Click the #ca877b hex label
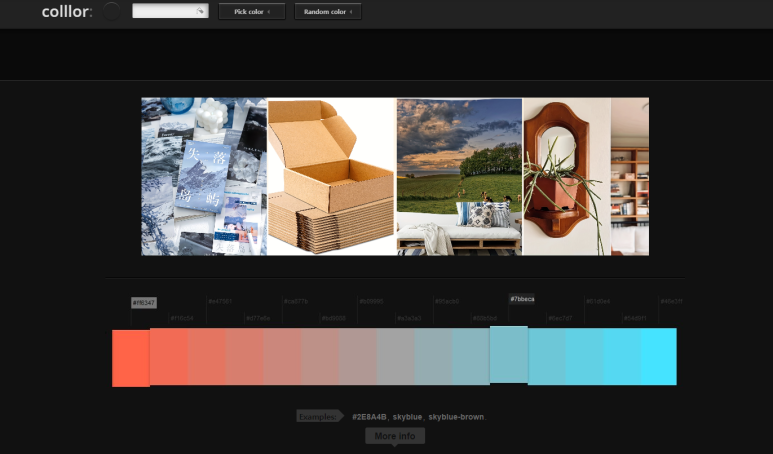Screen dimensions: 773x454 pos(296,301)
